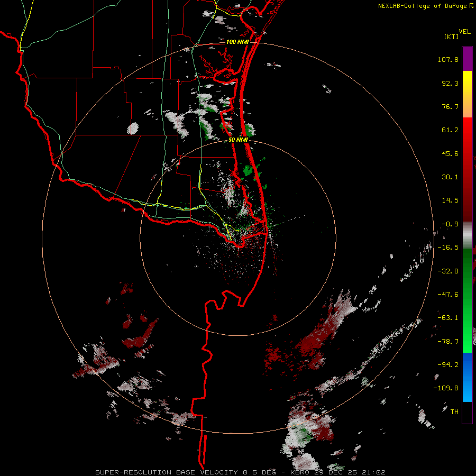
Task: Click the 30.1 legend value
Action: click(450, 177)
